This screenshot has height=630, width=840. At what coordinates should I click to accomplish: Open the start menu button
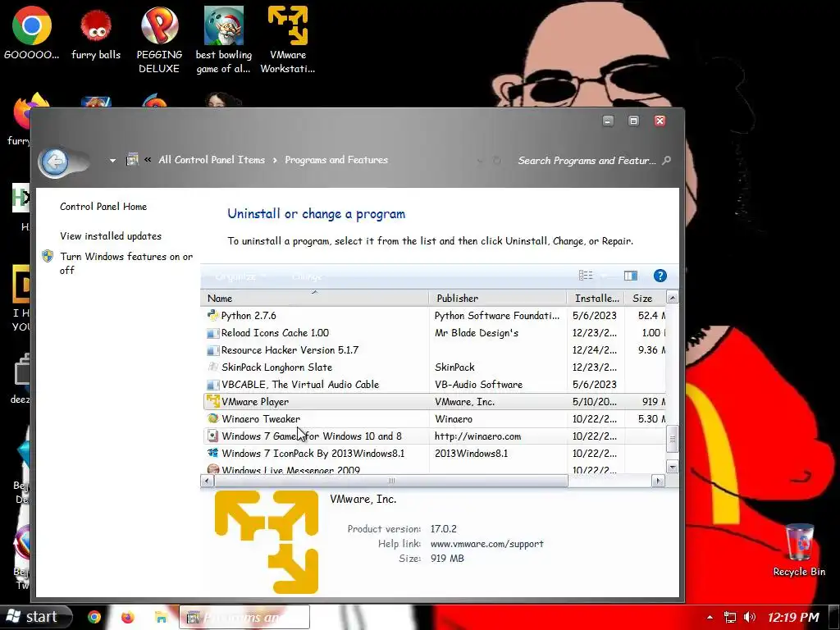(35, 617)
